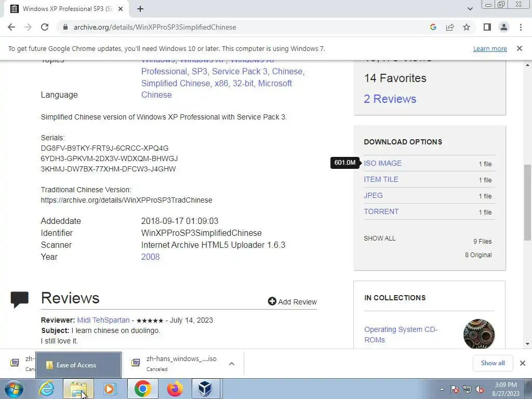This screenshot has height=399, width=532.
Task: Reload the page with refresh icon
Action: [x=45, y=27]
